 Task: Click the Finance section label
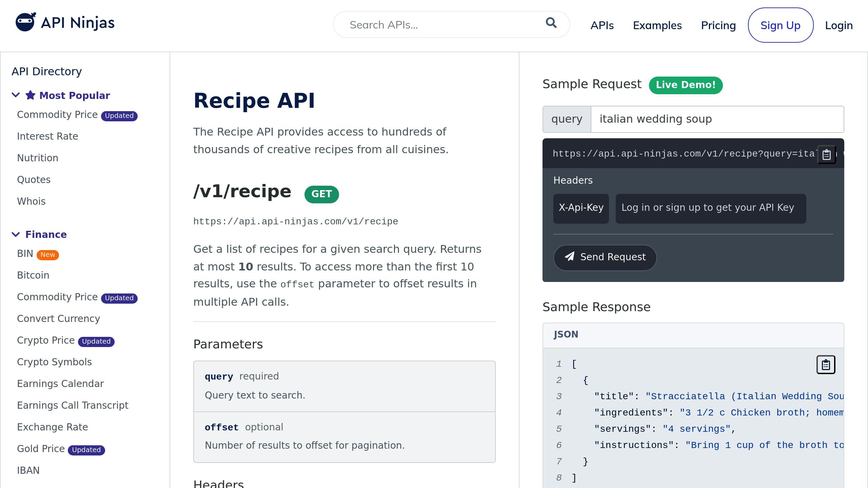(x=46, y=235)
